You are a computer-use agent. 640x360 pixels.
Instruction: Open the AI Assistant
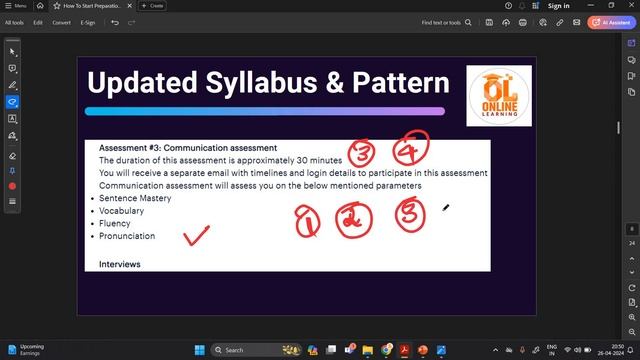[x=611, y=22]
